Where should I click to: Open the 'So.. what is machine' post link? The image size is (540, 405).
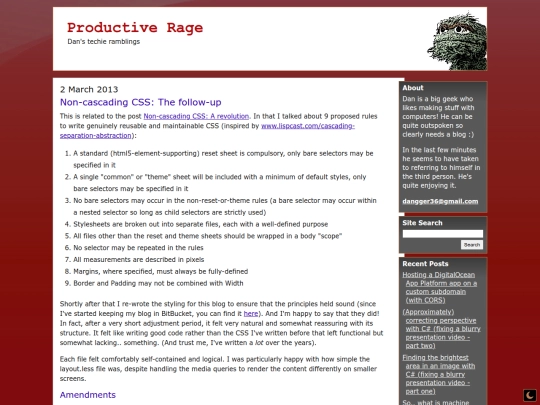click(x=436, y=402)
